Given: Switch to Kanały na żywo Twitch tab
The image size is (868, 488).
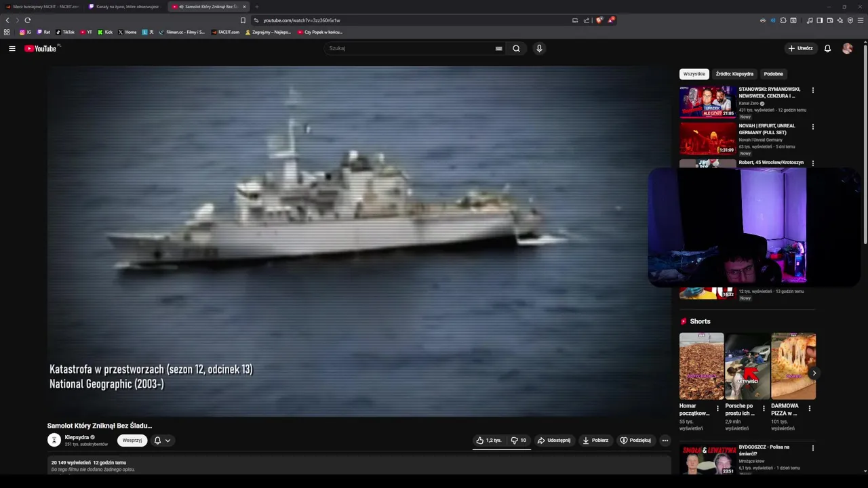Looking at the screenshot, I should [125, 7].
